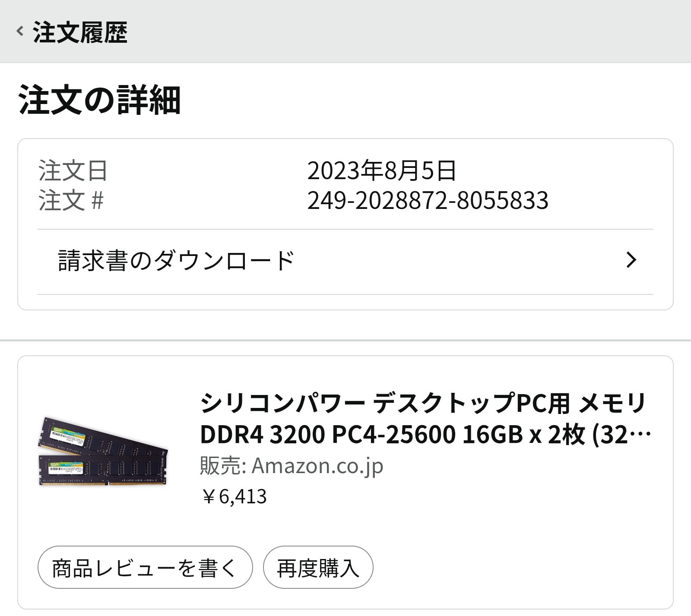Click the price ￥6,413
The height and width of the screenshot is (616, 691).
pos(234,496)
